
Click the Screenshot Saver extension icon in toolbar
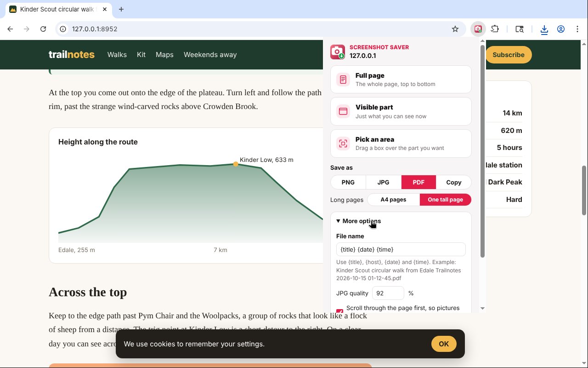coord(478,29)
